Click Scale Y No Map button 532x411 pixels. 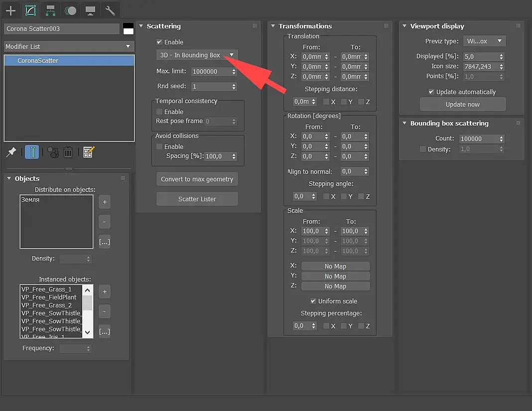pos(336,276)
